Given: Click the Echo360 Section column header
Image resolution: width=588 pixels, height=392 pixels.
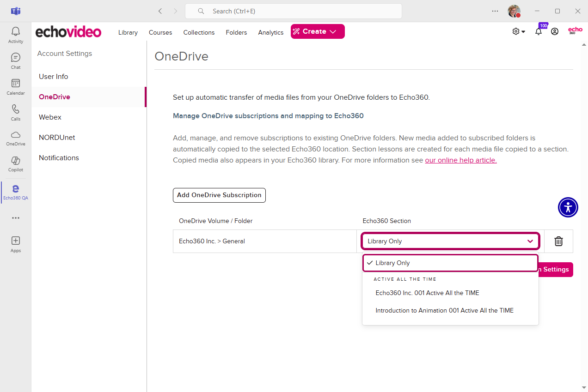Looking at the screenshot, I should pyautogui.click(x=386, y=221).
